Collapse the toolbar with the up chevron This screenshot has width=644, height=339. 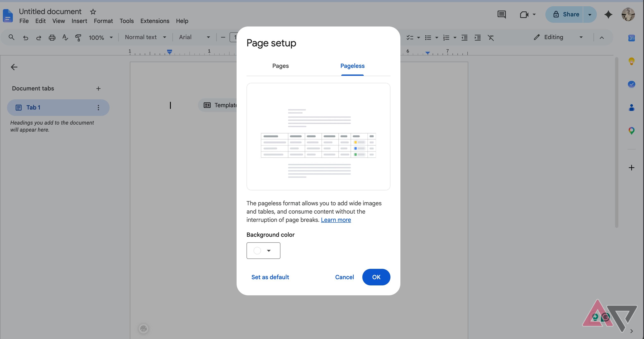(x=602, y=37)
